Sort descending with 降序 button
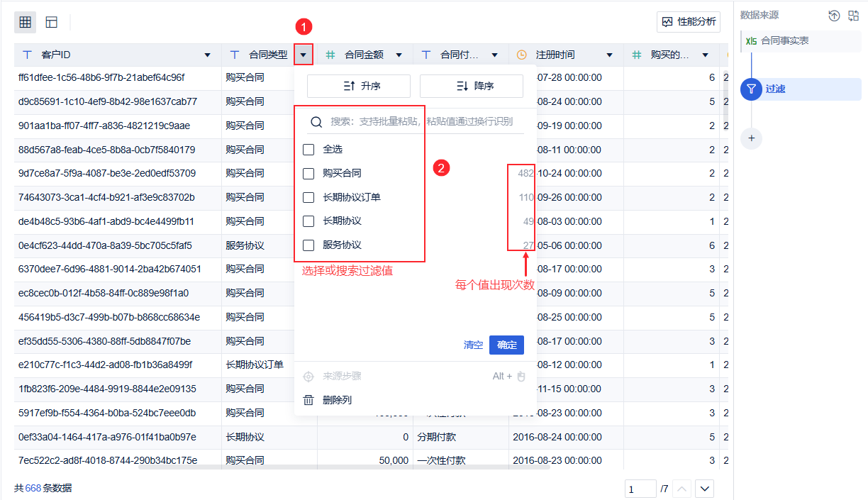The height and width of the screenshot is (500, 868). [x=472, y=86]
